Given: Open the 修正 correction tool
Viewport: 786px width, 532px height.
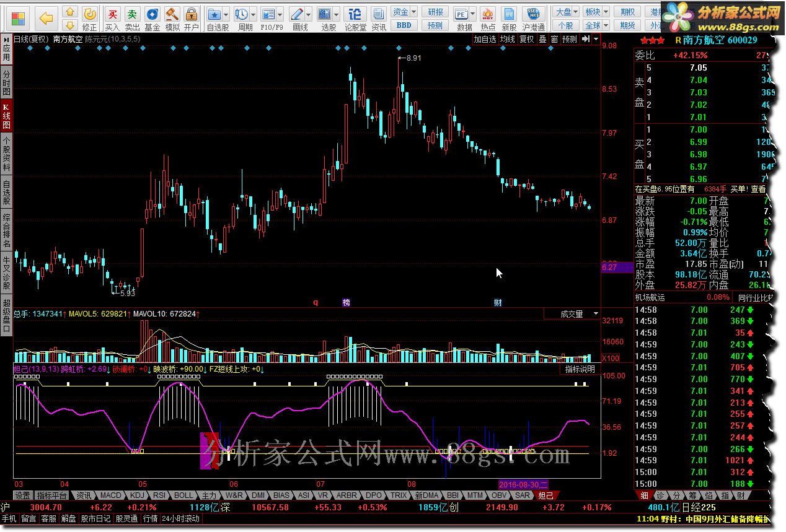Looking at the screenshot, I should [90, 18].
